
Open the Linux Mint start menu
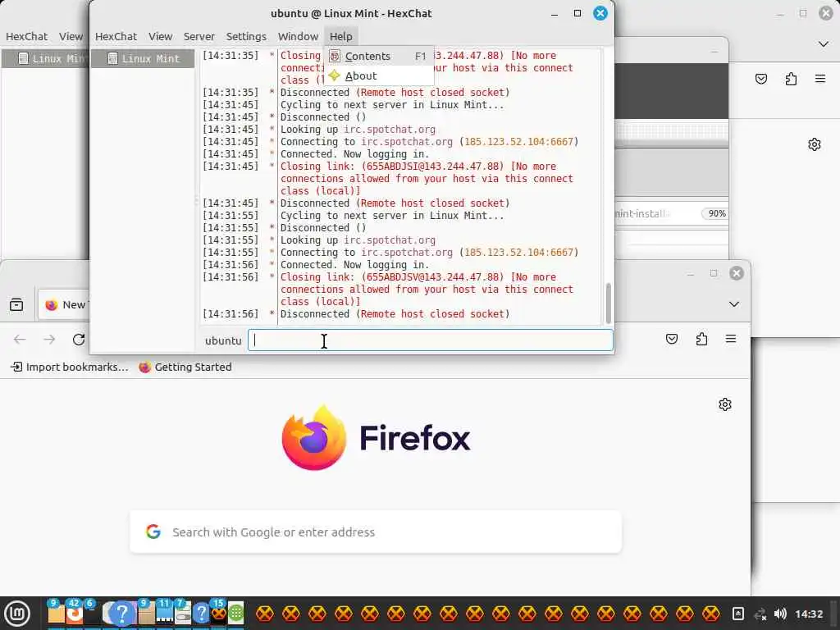point(17,614)
